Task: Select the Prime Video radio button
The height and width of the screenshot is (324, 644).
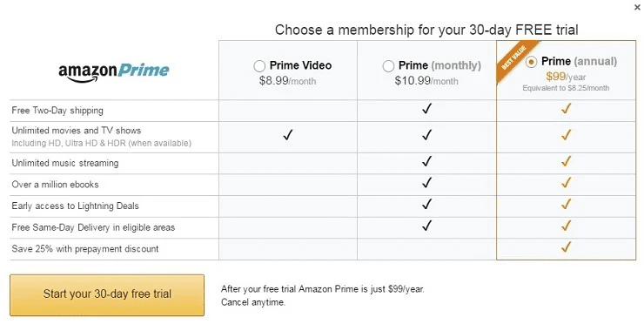Action: [x=259, y=66]
